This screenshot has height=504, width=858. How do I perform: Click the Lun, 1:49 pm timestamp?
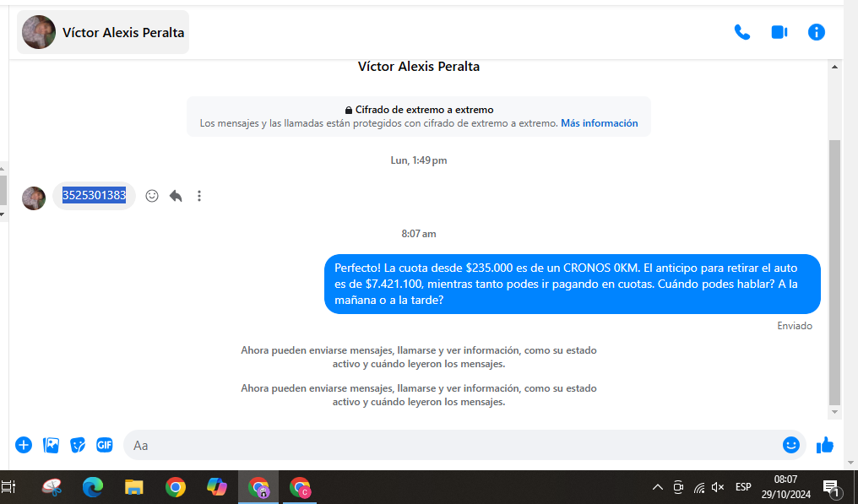[x=419, y=160]
